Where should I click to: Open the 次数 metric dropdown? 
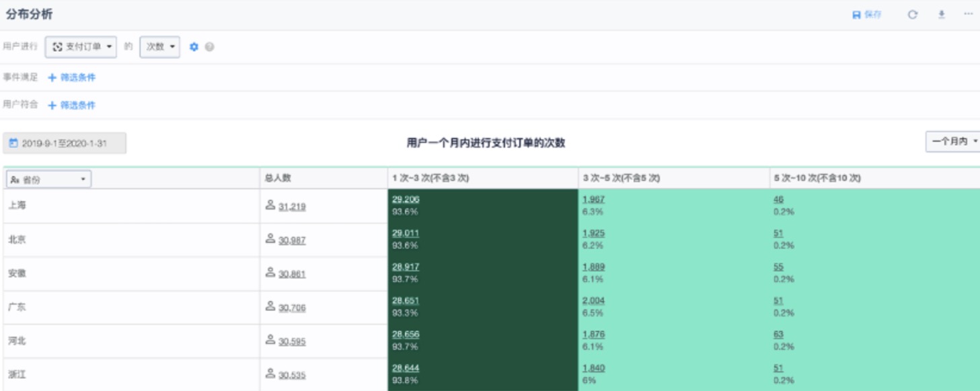click(x=160, y=47)
